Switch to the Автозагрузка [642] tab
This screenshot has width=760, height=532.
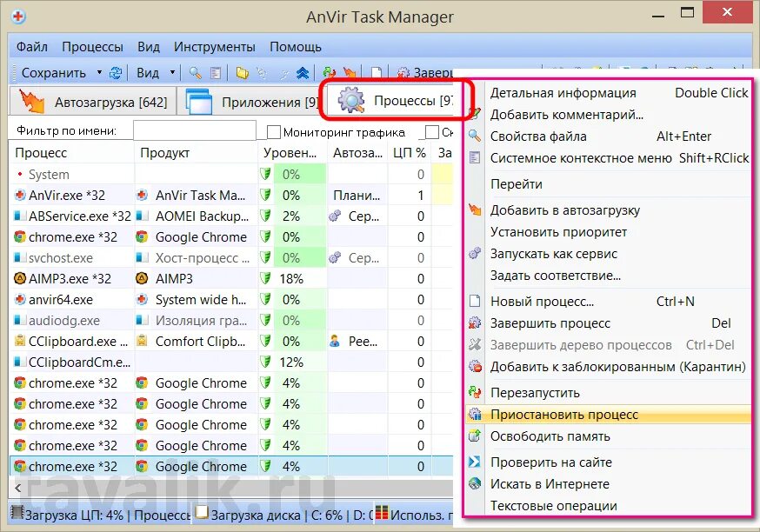(92, 102)
